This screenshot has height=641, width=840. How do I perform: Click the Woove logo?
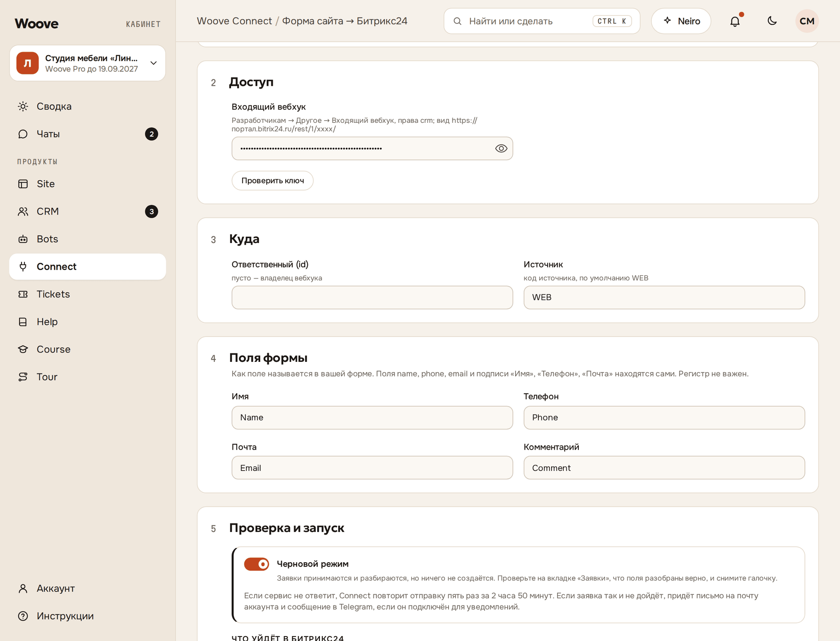pyautogui.click(x=36, y=24)
